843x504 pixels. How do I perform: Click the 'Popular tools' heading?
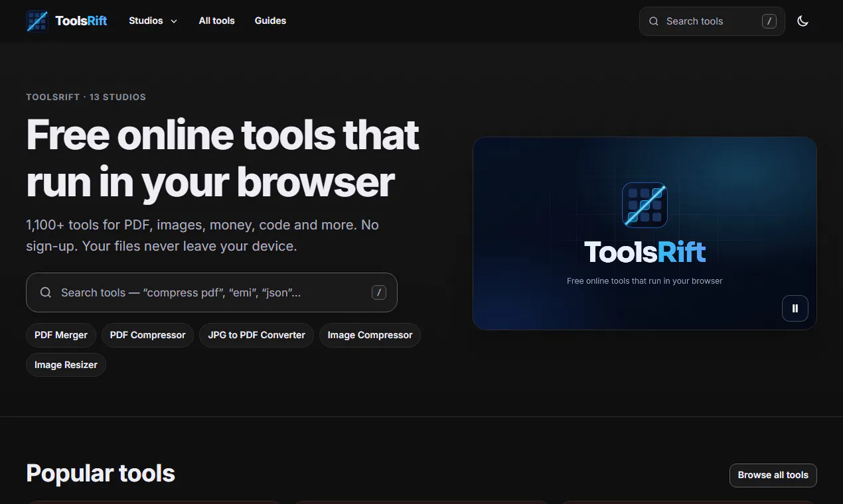click(x=100, y=473)
